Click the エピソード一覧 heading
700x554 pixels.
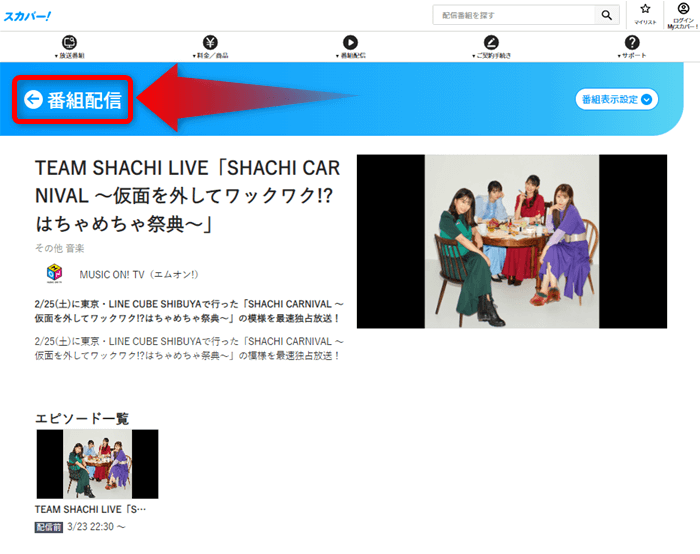(82, 418)
